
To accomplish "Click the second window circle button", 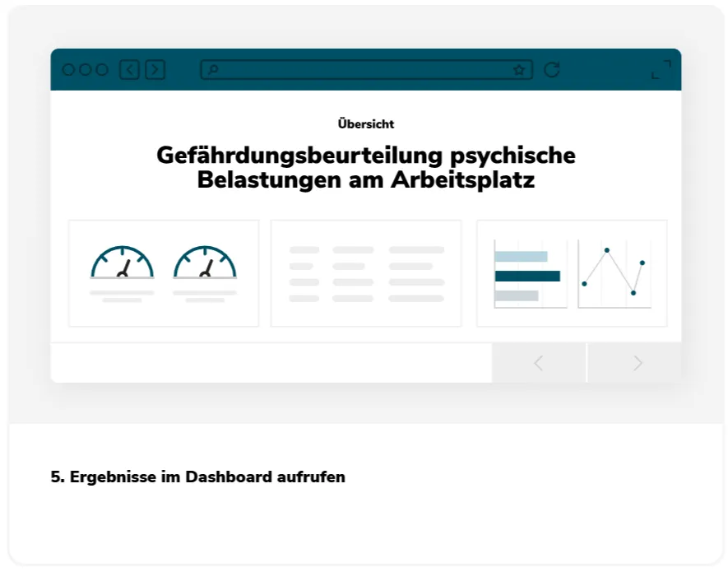I will point(85,70).
